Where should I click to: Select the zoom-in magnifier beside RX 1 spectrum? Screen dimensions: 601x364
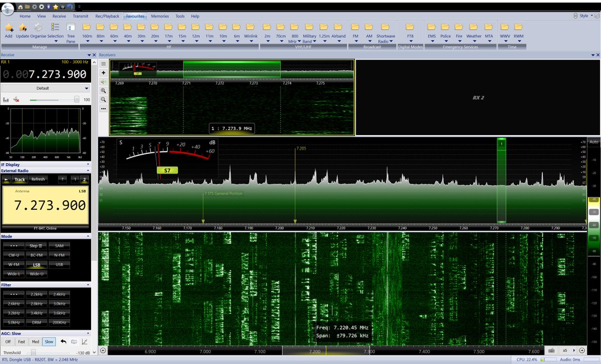pos(103,91)
